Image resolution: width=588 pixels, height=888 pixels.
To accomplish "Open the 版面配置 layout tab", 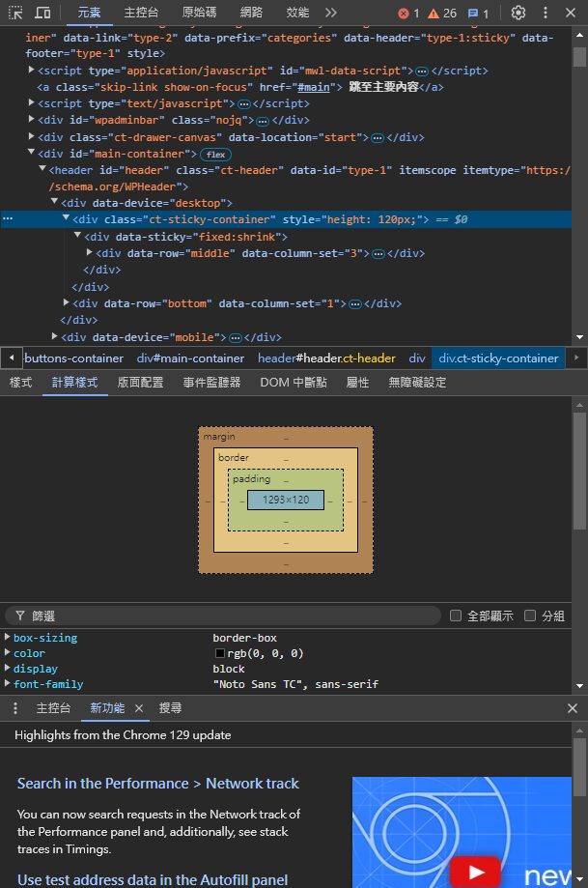I will 140,383.
